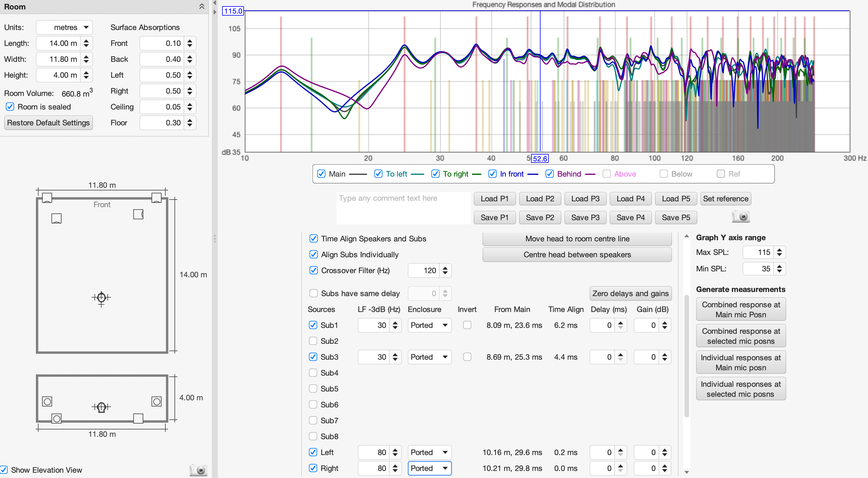Image resolution: width=868 pixels, height=478 pixels.
Task: Select the left subwoofer icon in plan view
Action: coord(56,218)
